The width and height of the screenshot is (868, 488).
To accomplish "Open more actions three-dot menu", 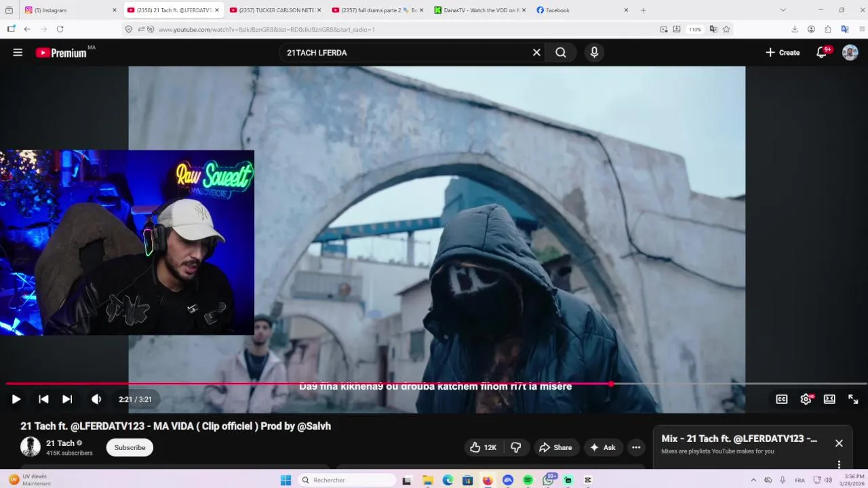I will point(636,447).
